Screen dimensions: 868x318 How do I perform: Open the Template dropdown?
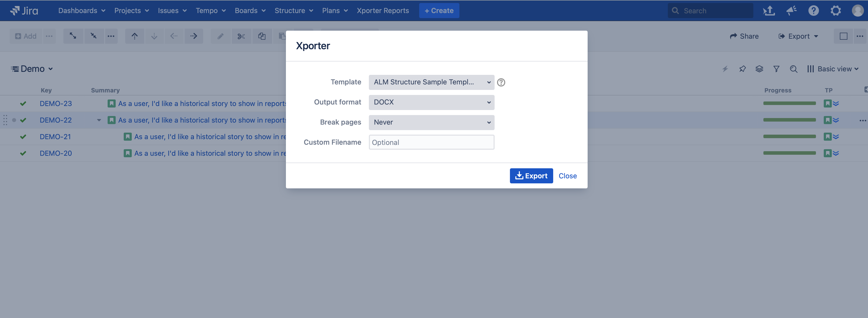point(431,82)
